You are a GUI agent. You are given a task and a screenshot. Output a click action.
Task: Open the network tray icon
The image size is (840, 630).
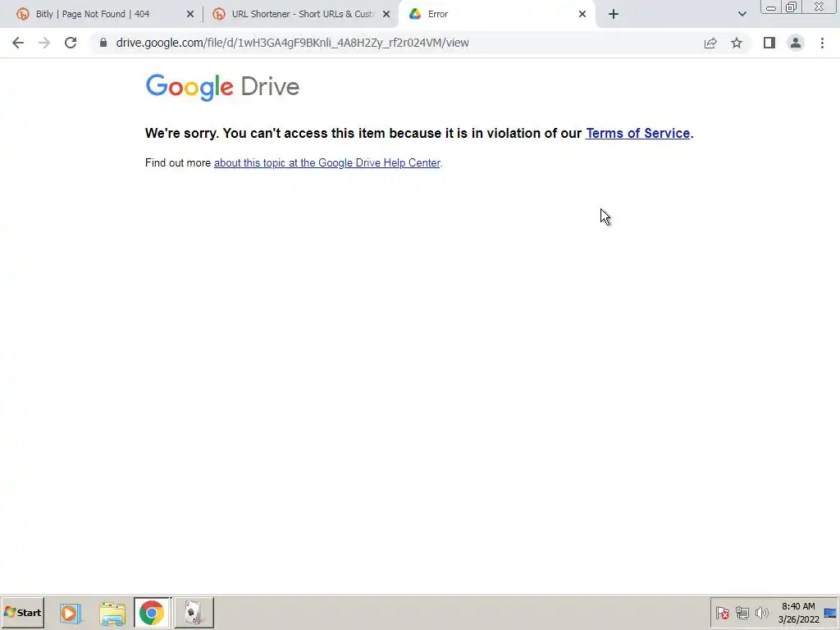point(742,612)
